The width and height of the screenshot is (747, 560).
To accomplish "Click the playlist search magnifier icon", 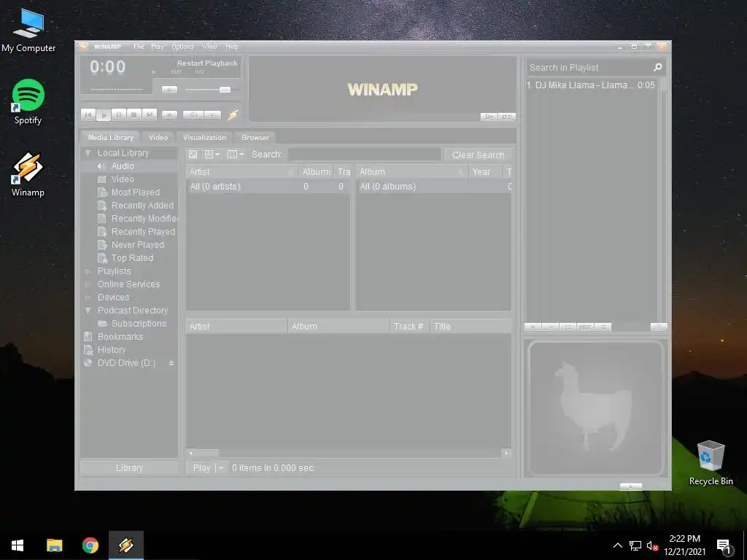I will tap(658, 68).
